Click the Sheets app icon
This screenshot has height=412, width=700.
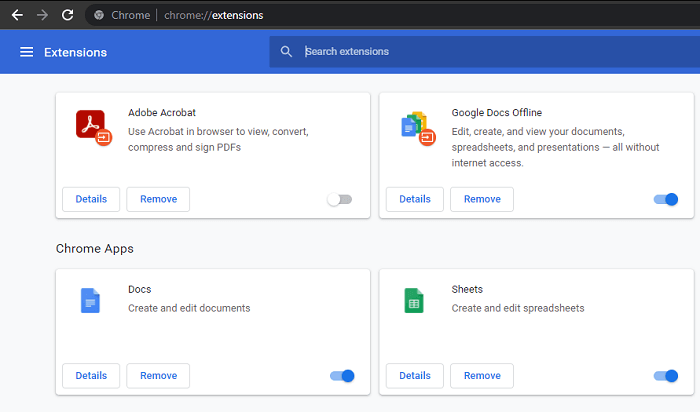[x=413, y=300]
